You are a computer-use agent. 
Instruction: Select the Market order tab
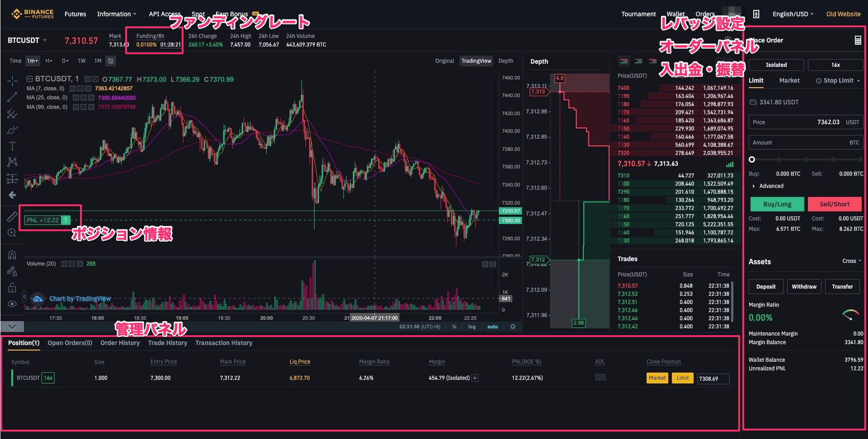click(x=789, y=80)
